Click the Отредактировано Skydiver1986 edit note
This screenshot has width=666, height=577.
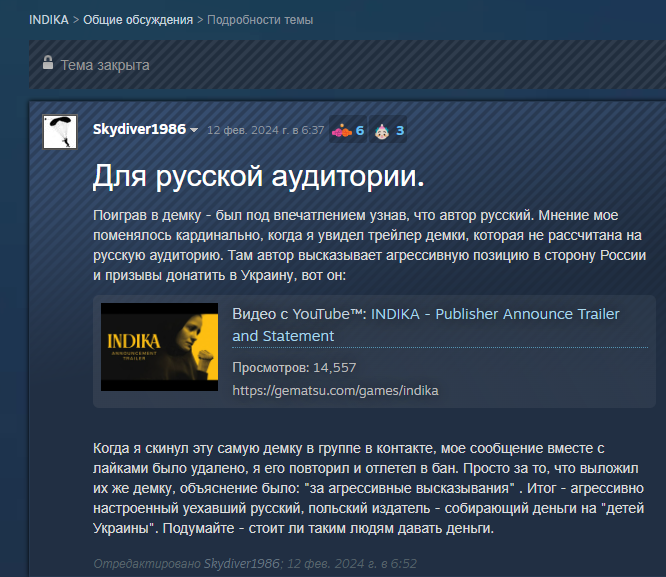click(255, 563)
